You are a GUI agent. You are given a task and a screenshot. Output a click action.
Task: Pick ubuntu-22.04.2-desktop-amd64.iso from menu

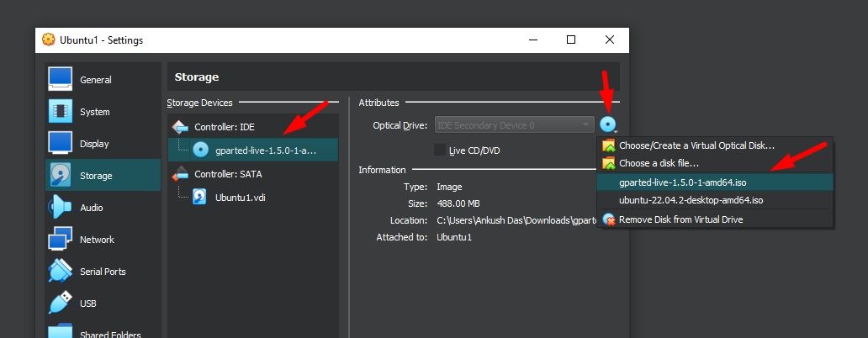click(x=715, y=200)
